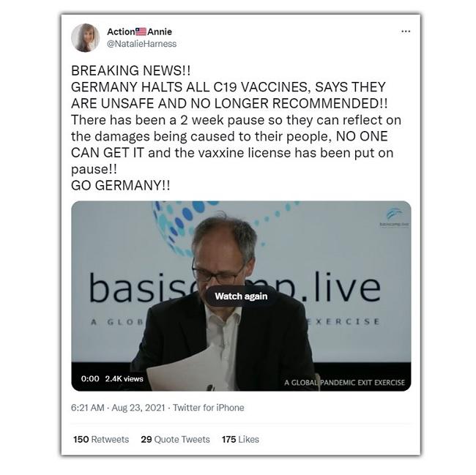Open the @NatalieHarness handle link
The height and width of the screenshot is (475, 476).
click(x=141, y=44)
